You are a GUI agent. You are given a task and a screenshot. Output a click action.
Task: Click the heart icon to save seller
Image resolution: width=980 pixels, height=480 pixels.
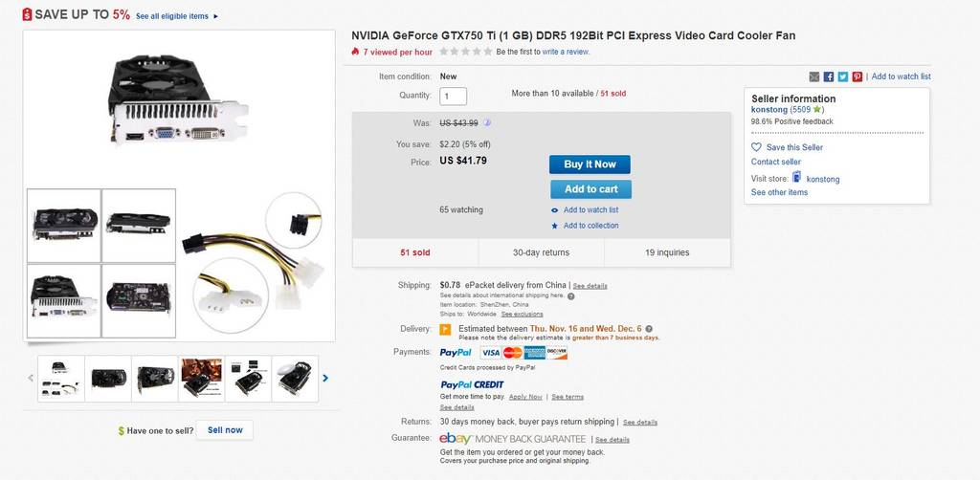pyautogui.click(x=756, y=147)
